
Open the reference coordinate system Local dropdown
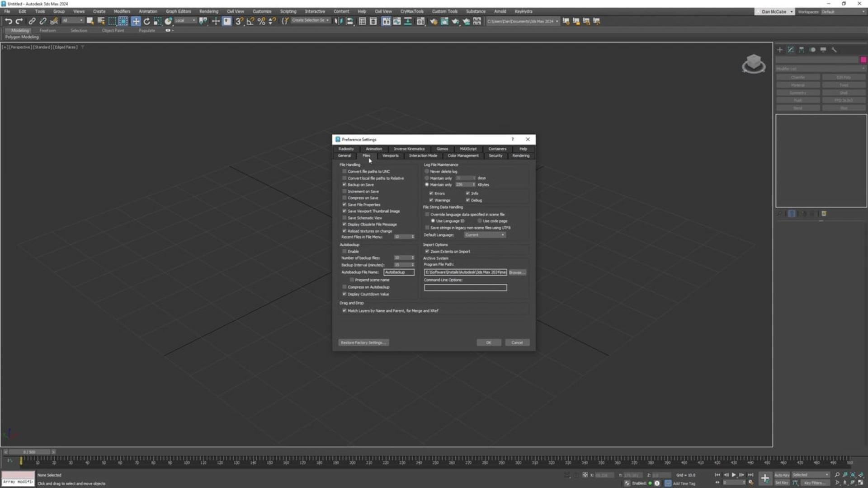(185, 21)
